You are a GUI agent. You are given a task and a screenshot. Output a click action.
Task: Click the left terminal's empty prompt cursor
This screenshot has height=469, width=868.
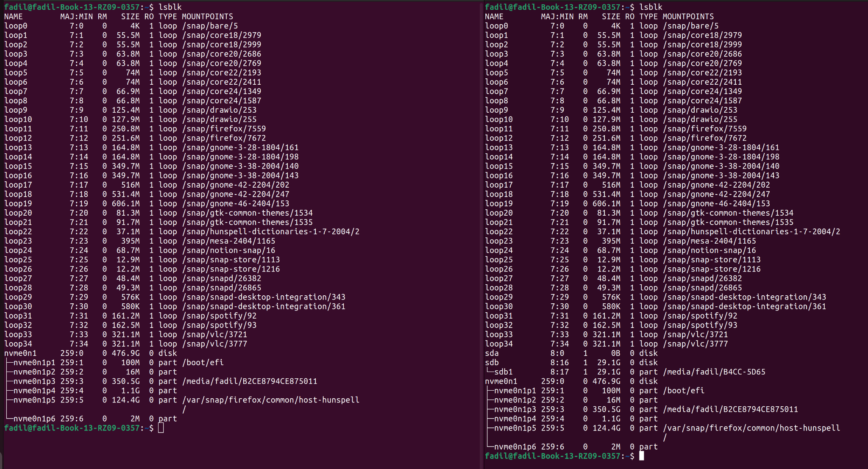coord(161,428)
